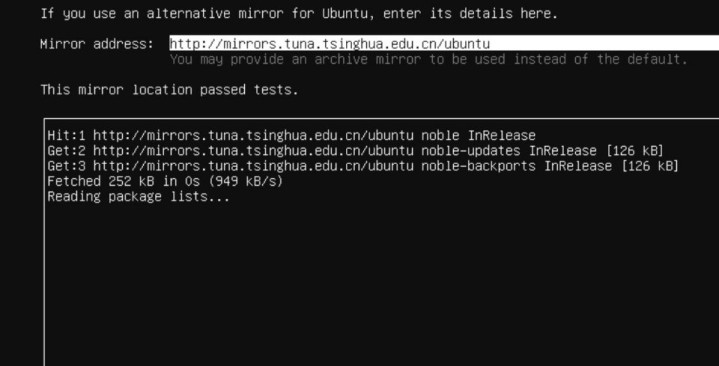Click the blank area after the mirror URL
Screen dimensions: 719x366
pos(604,44)
